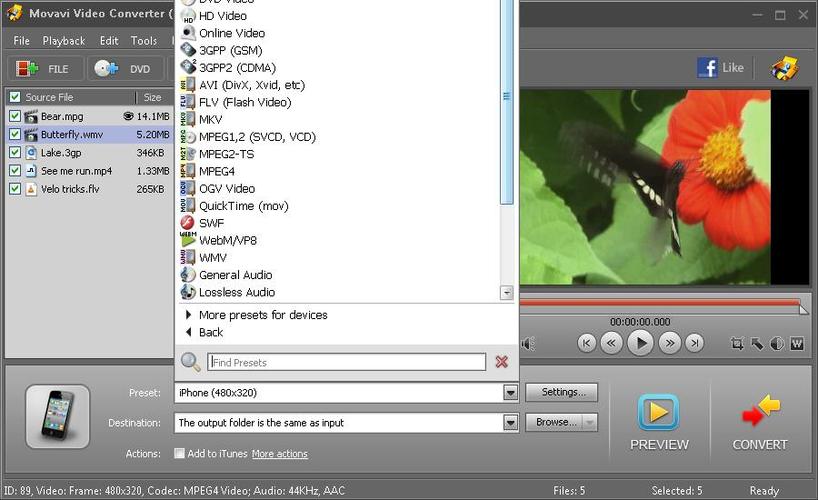Image resolution: width=818 pixels, height=500 pixels.
Task: Open the More actions link
Action: [x=280, y=454]
